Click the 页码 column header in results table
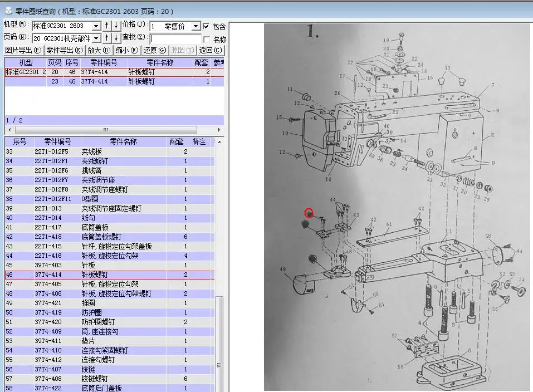Image resolution: width=533 pixels, height=392 pixels. (55, 62)
